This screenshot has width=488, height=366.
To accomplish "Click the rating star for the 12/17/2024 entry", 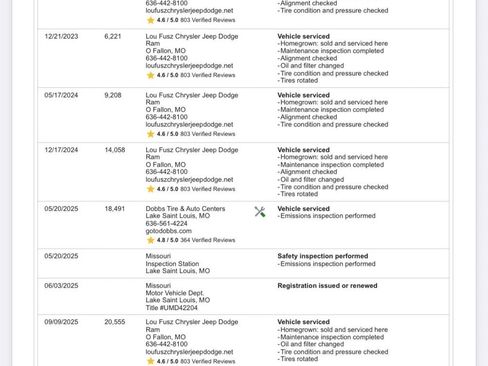I will tap(150, 189).
